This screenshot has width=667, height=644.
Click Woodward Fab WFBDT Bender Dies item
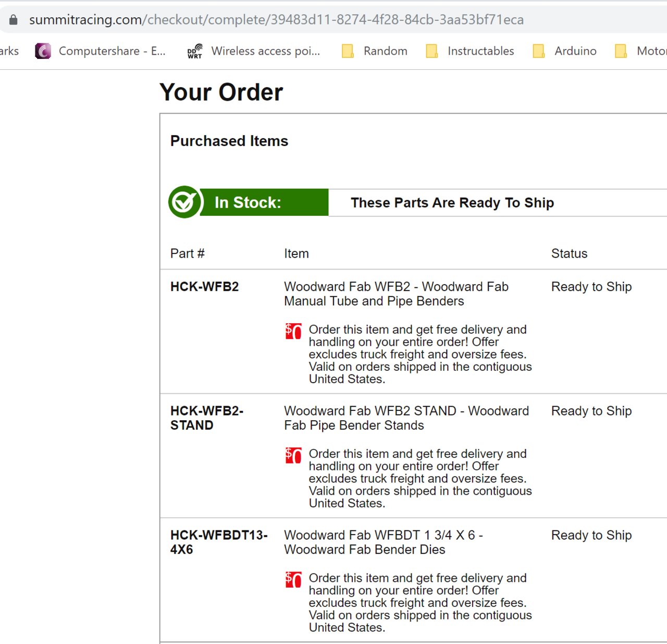pos(384,542)
